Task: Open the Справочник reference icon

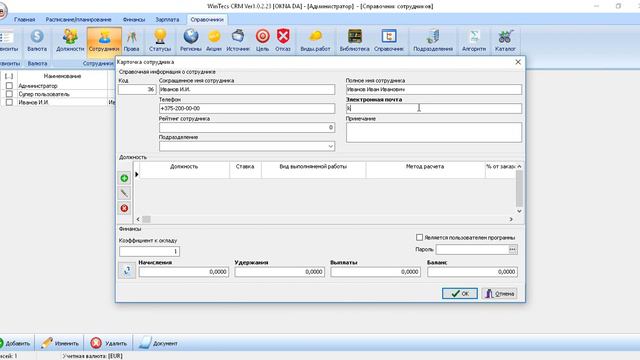Action: tap(389, 40)
